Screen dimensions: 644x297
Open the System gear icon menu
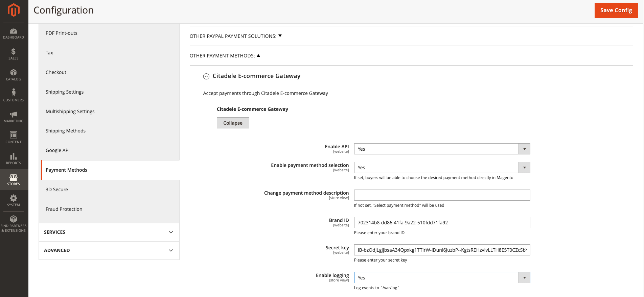(x=14, y=201)
